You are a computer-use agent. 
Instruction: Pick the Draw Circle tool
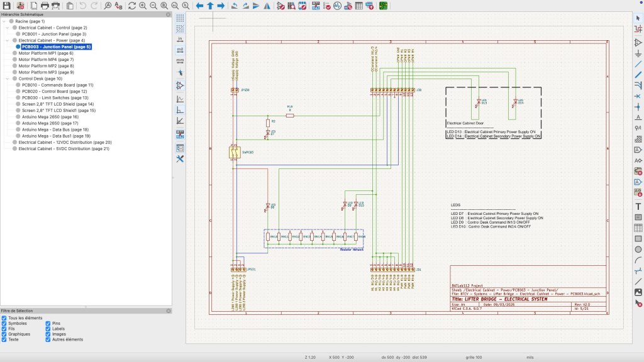point(638,250)
